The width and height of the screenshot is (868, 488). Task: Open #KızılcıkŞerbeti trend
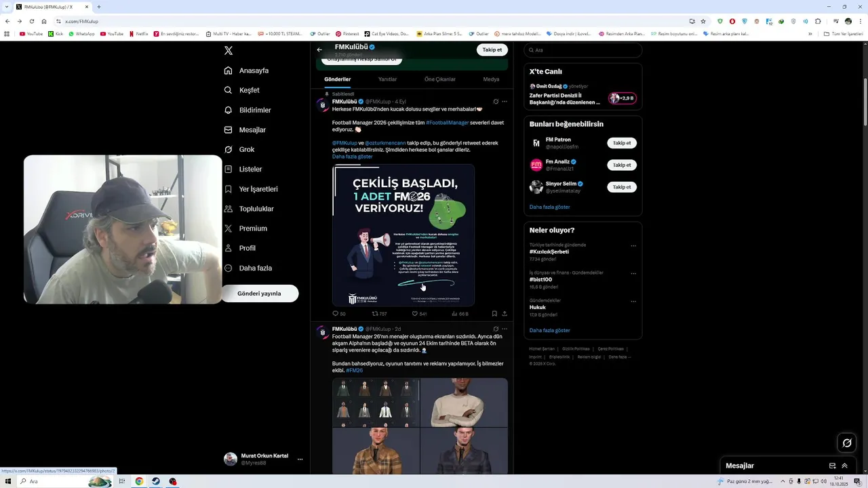pyautogui.click(x=549, y=251)
